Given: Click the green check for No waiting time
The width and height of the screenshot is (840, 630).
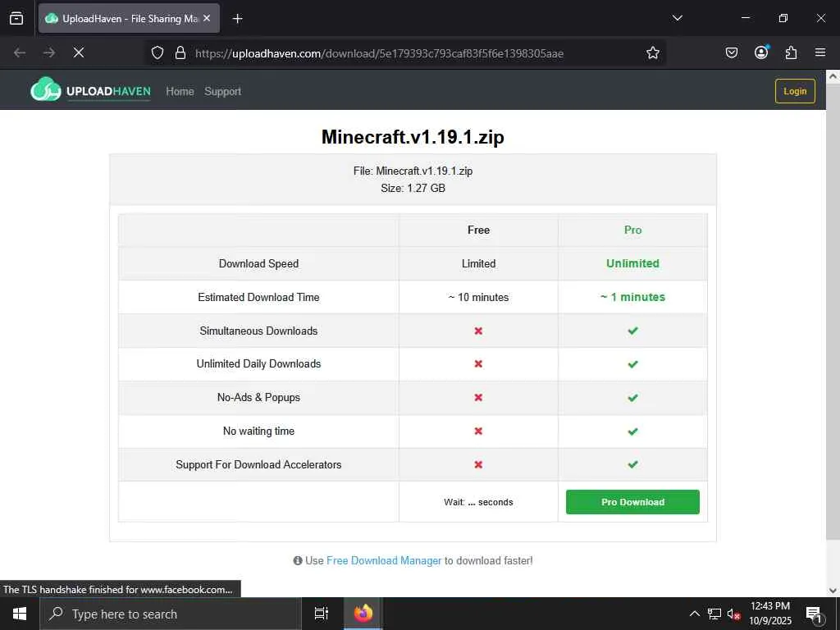Looking at the screenshot, I should (632, 431).
